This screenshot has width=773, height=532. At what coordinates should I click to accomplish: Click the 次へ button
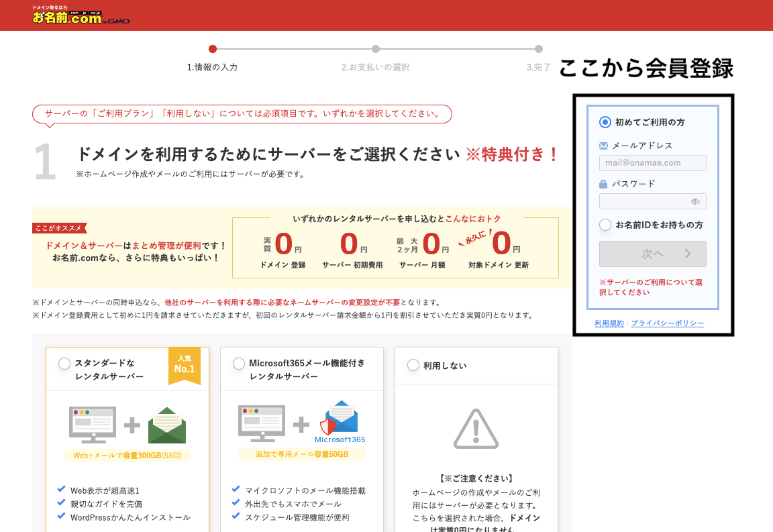[653, 254]
